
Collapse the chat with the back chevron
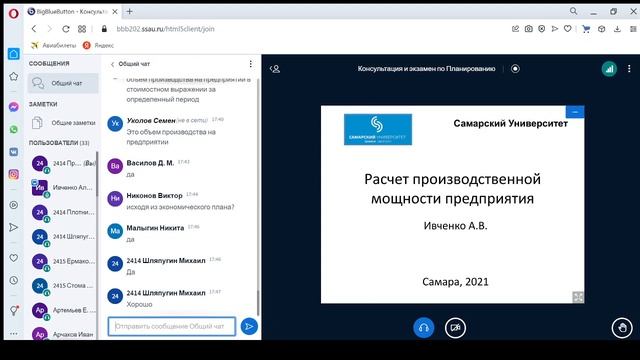[113, 64]
